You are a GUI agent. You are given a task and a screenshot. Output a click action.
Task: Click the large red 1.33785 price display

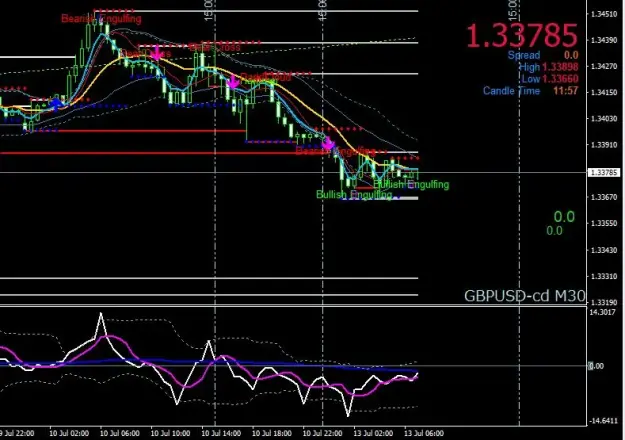(522, 35)
